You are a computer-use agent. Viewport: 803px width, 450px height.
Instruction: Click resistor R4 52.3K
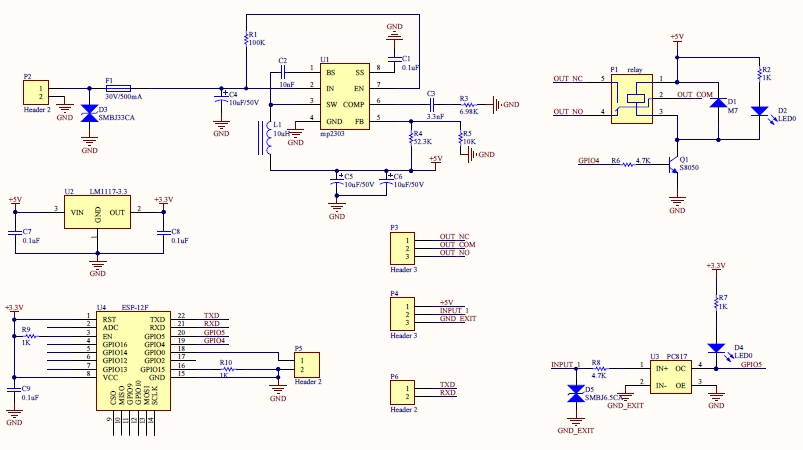coord(408,137)
